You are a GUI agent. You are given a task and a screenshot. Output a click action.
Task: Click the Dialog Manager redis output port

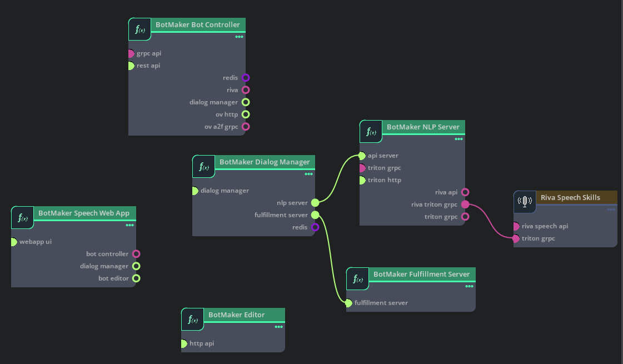pos(315,227)
